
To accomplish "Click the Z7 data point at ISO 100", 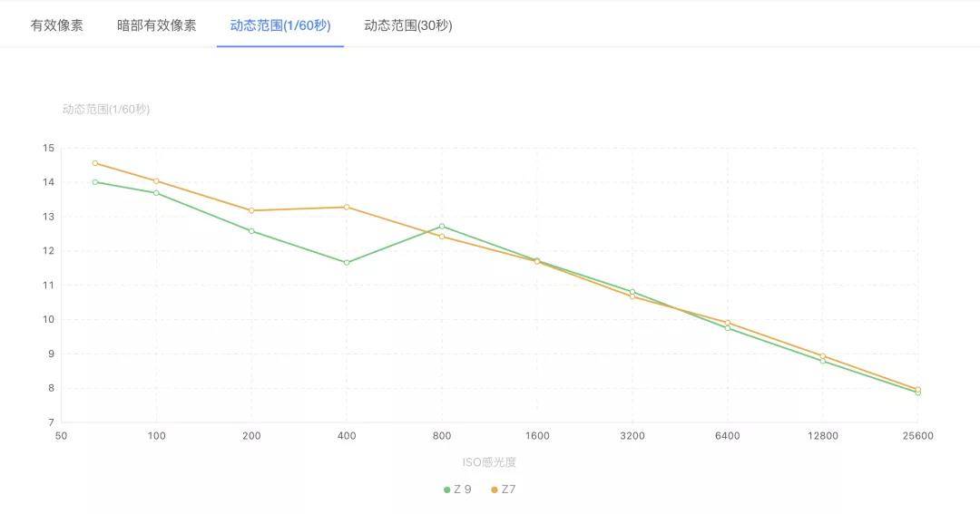I will coord(156,181).
